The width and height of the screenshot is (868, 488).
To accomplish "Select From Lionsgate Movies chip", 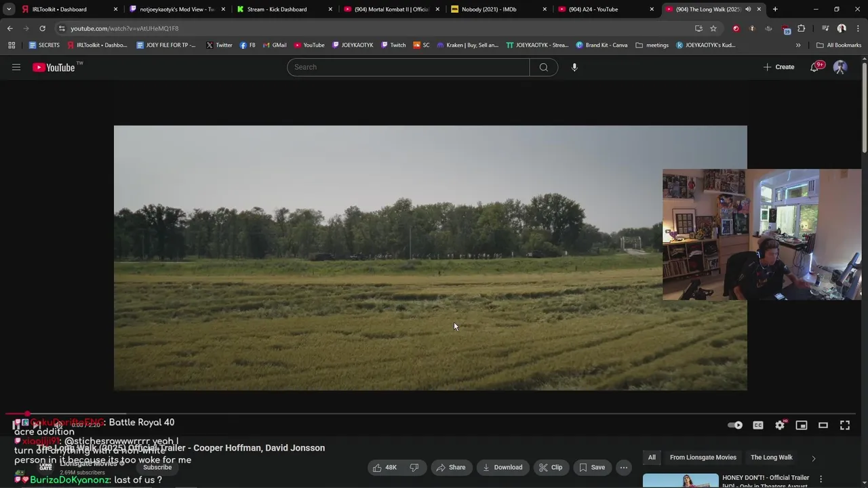I will (703, 457).
